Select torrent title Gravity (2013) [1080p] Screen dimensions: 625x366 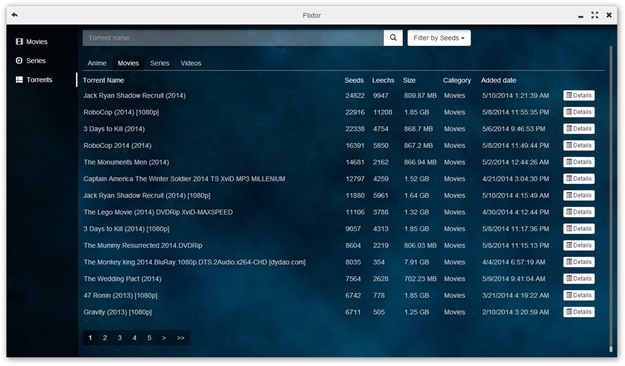point(118,312)
